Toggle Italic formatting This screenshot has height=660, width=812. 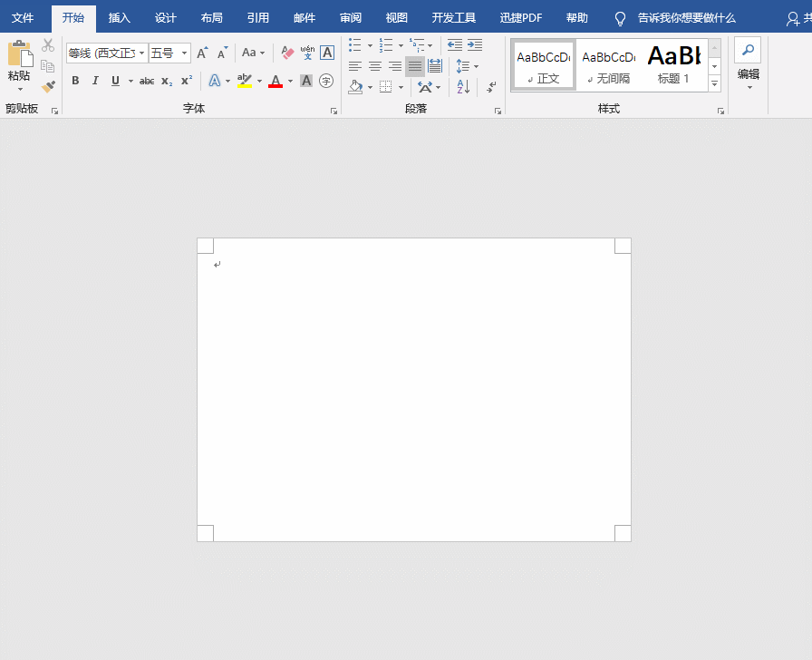click(x=95, y=81)
